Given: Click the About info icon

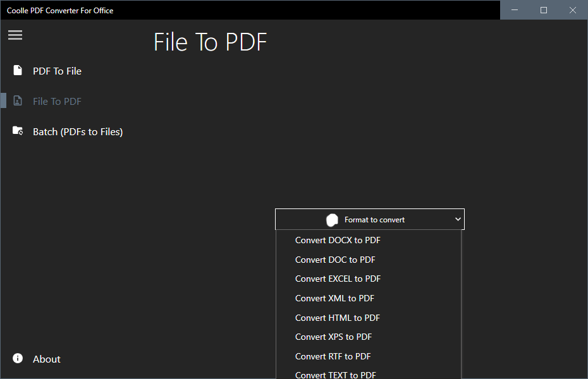Looking at the screenshot, I should (18, 359).
